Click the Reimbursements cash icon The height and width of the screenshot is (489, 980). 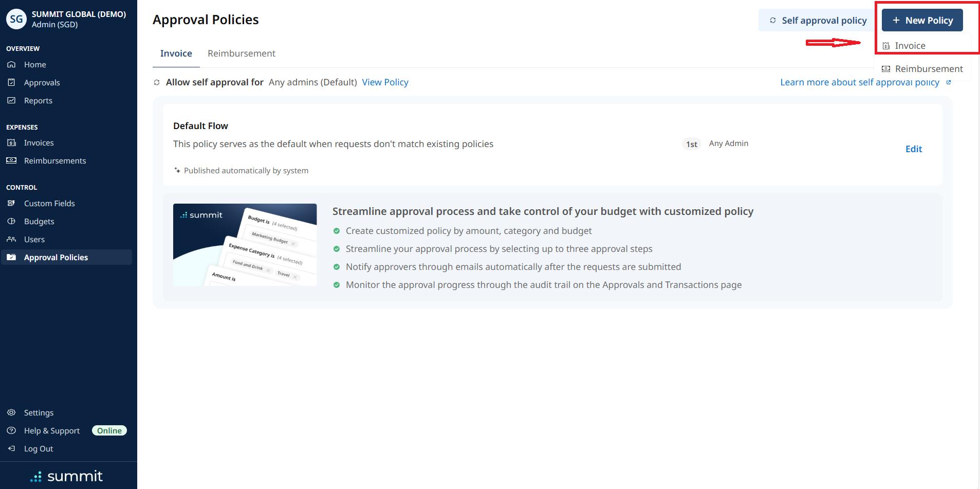(11, 160)
